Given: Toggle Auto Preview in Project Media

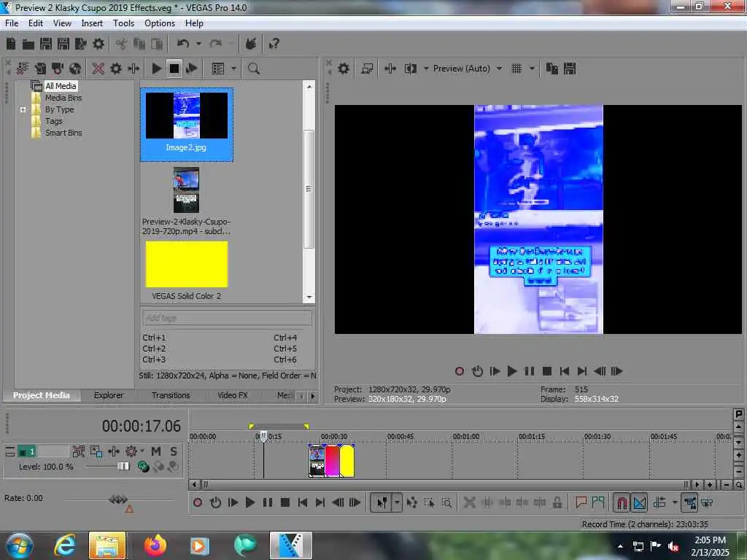Looking at the screenshot, I should pyautogui.click(x=192, y=69).
